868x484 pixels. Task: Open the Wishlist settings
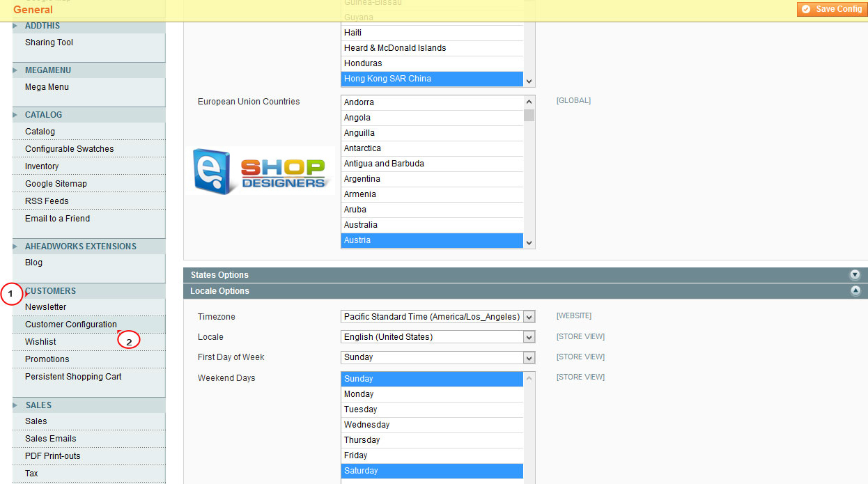coord(40,342)
